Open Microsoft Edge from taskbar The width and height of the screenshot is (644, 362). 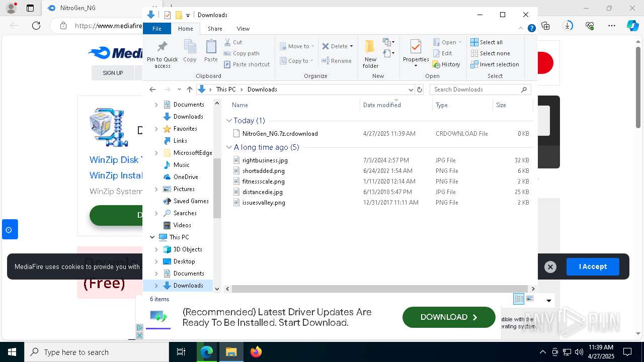[x=207, y=352]
